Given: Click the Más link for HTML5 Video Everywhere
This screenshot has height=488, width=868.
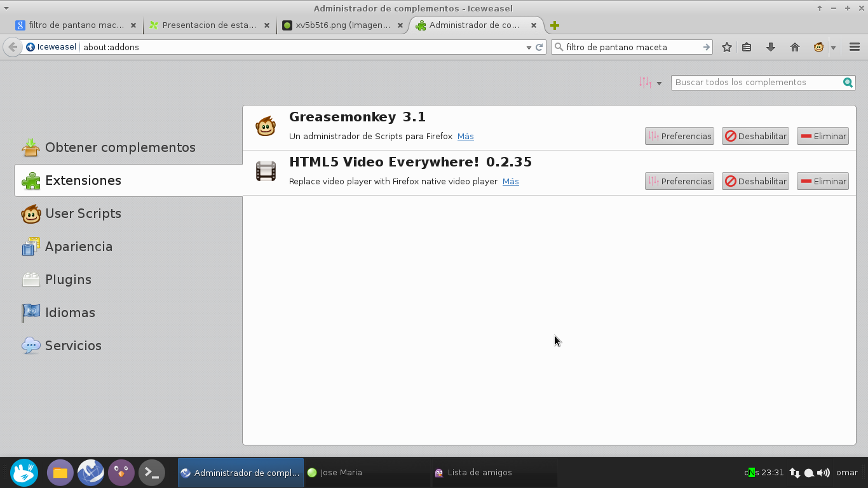Looking at the screenshot, I should pos(511,182).
